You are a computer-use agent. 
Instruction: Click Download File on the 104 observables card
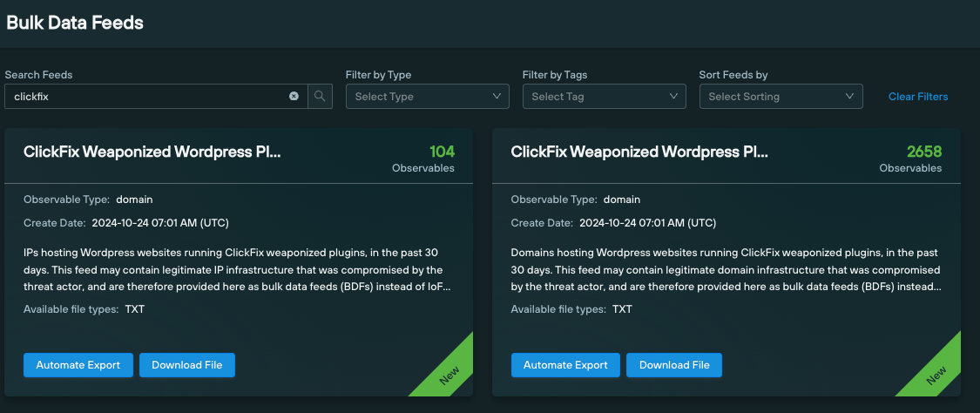coord(187,365)
